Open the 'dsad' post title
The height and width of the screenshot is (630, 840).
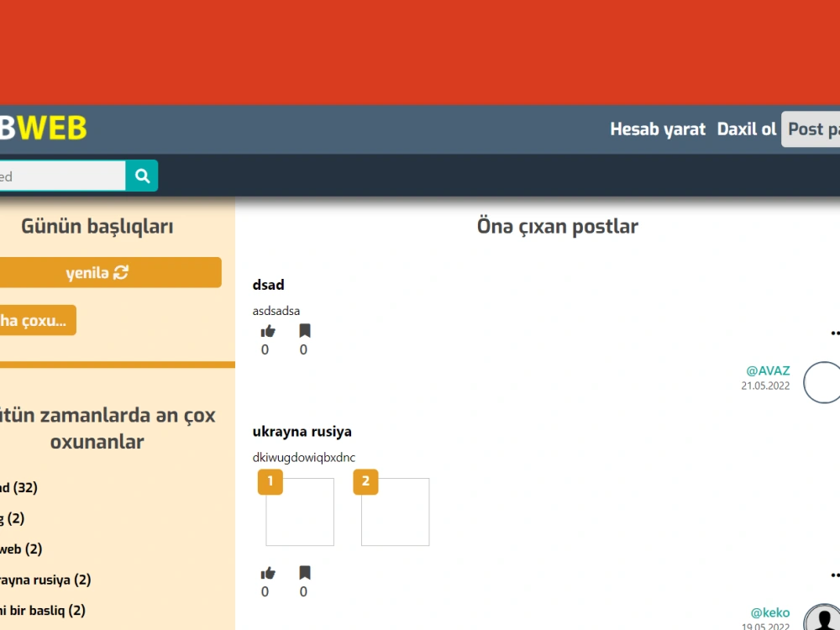click(269, 285)
